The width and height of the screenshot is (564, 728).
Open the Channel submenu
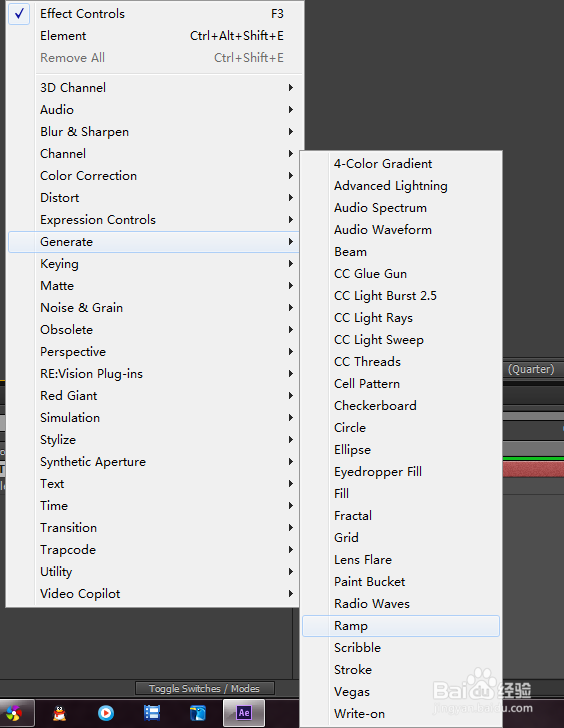[155, 154]
